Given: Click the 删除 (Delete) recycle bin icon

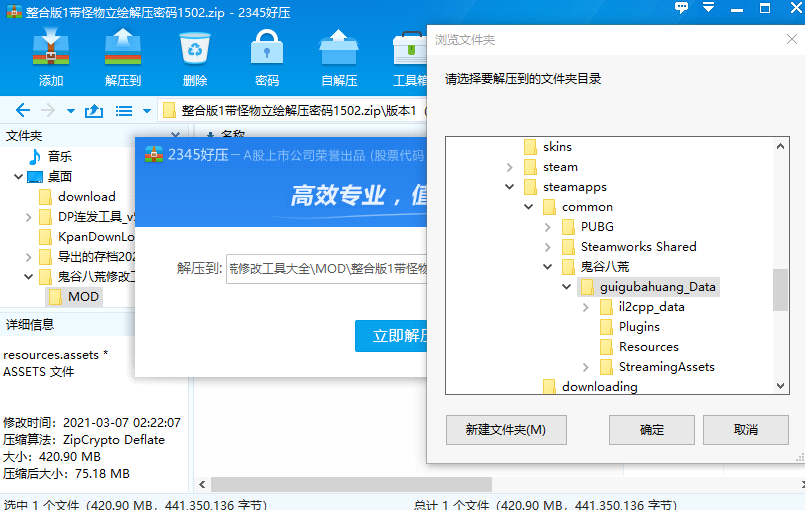Looking at the screenshot, I should (195, 58).
